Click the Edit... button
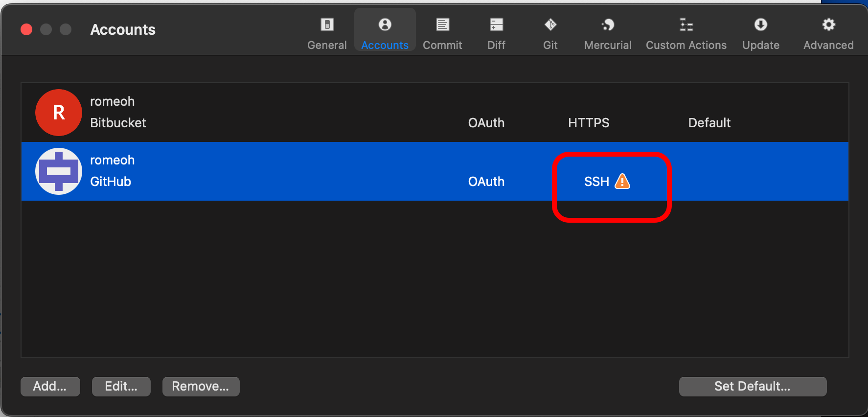This screenshot has height=417, width=868. click(x=121, y=387)
